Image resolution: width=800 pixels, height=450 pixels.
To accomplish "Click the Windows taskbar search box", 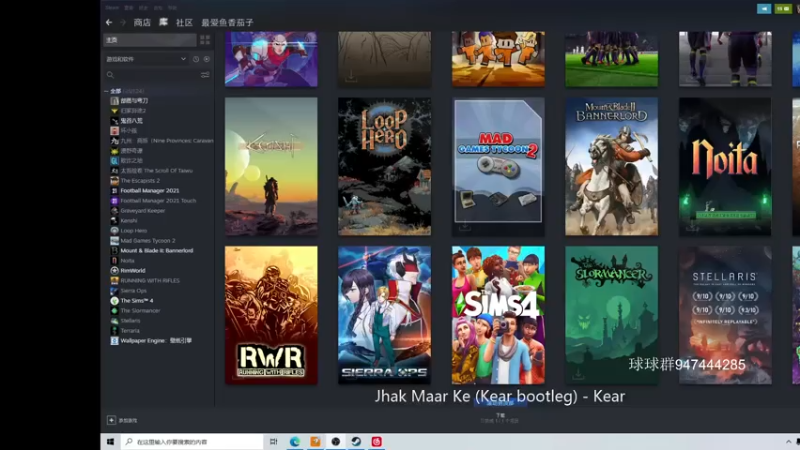I will (x=192, y=442).
